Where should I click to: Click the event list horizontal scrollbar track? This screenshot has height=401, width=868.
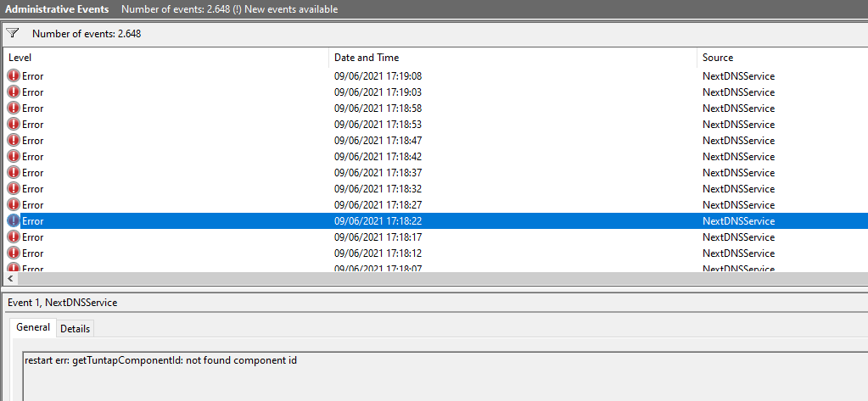pyautogui.click(x=442, y=278)
